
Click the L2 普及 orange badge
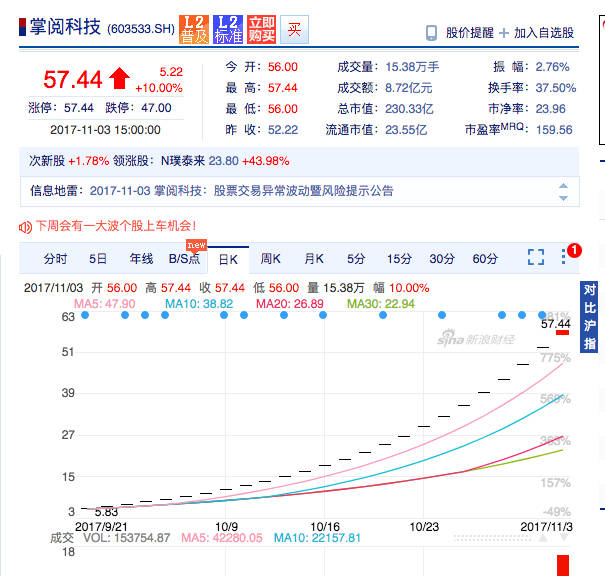(194, 29)
